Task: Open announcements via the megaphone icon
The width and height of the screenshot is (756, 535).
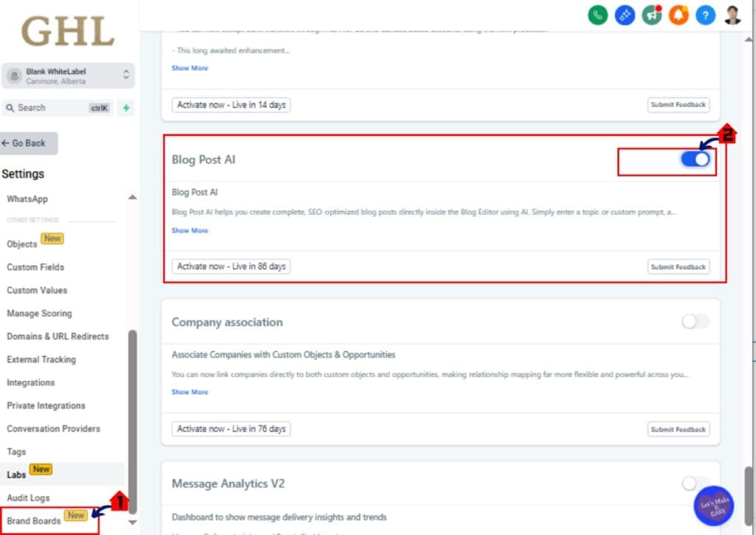Action: click(x=651, y=15)
